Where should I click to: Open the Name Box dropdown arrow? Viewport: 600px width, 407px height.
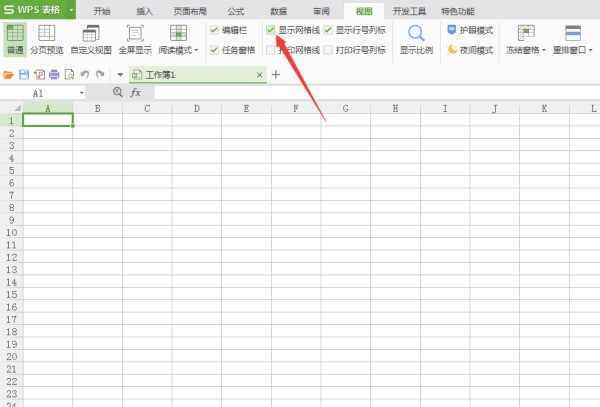point(82,93)
